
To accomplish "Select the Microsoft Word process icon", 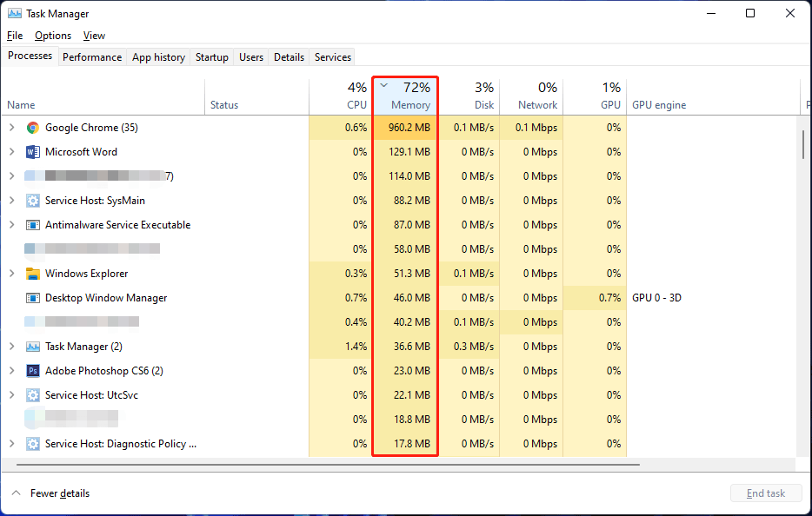I will [33, 151].
